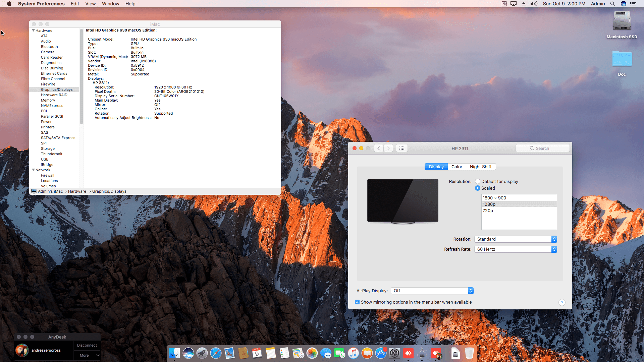Screen dimensions: 644x362
Task: Open the Apple menu
Action: 9,4
